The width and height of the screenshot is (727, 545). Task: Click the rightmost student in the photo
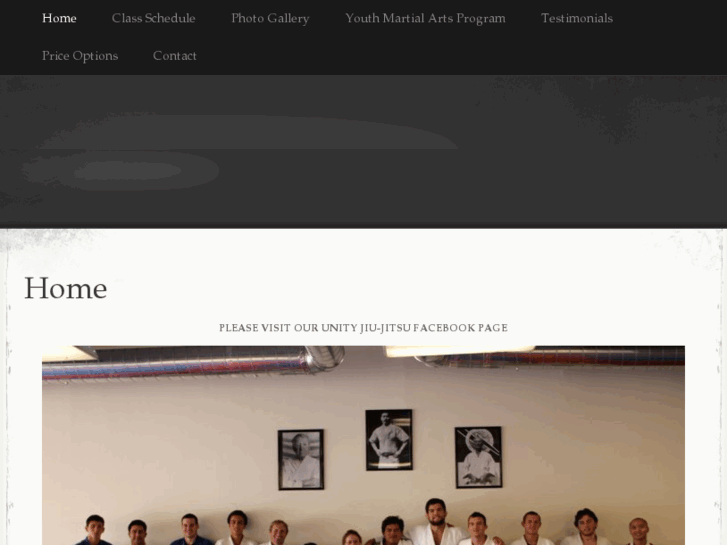(640, 532)
